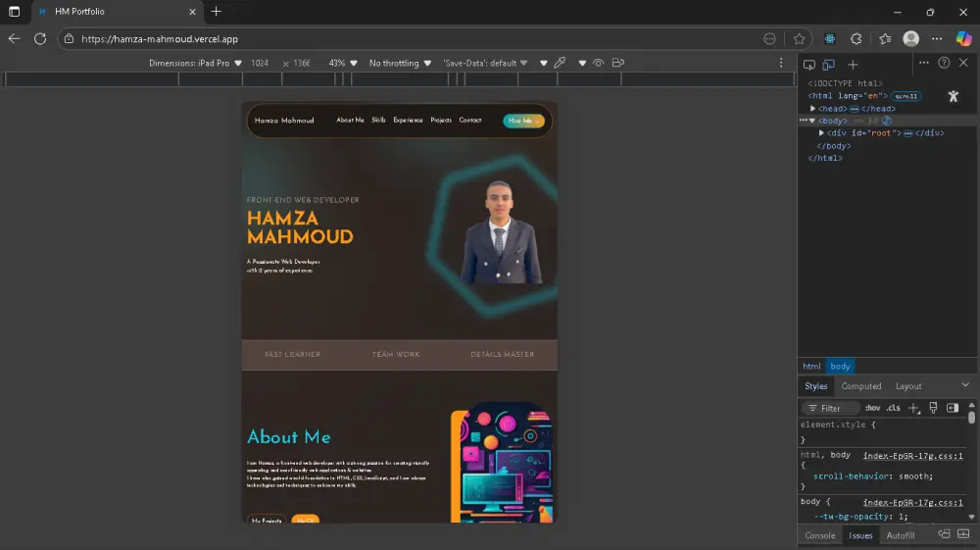Open browser Settings and more menu
Viewport: 980px width, 550px height.
(936, 39)
